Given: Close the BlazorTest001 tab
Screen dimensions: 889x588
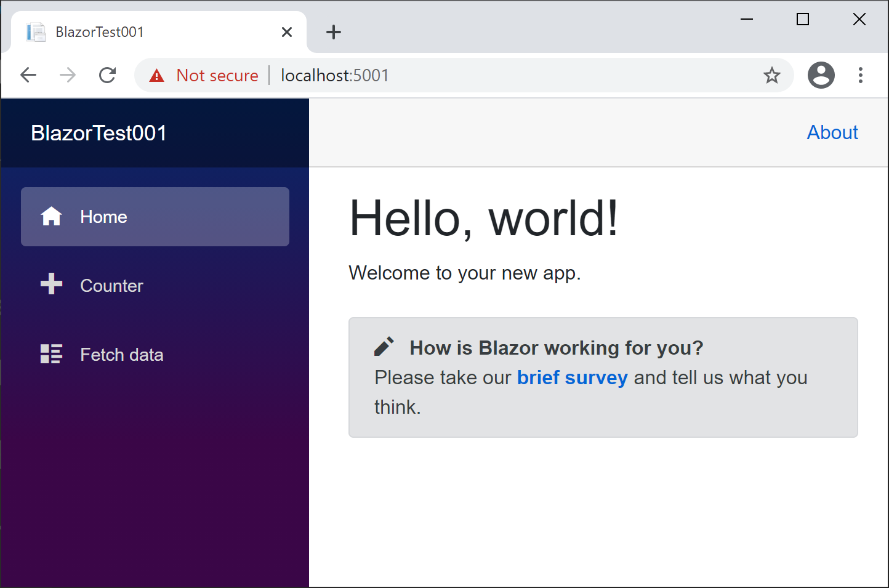Looking at the screenshot, I should click(287, 32).
